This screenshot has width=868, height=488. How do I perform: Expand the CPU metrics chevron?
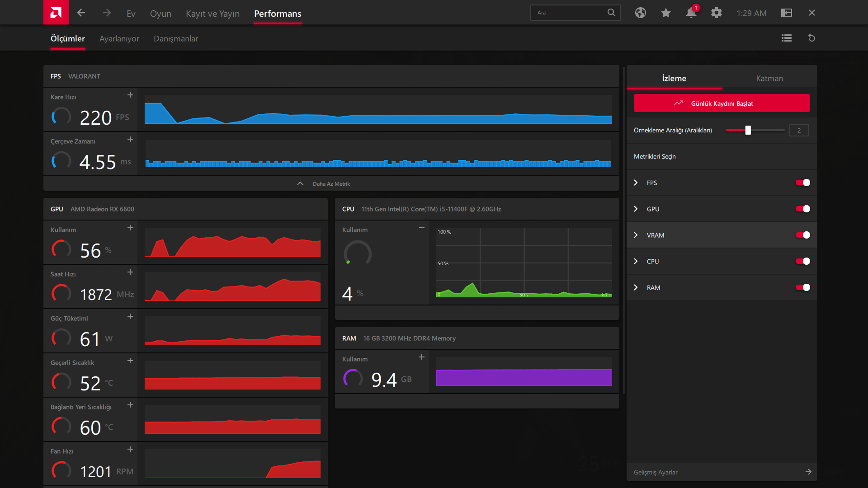point(636,262)
